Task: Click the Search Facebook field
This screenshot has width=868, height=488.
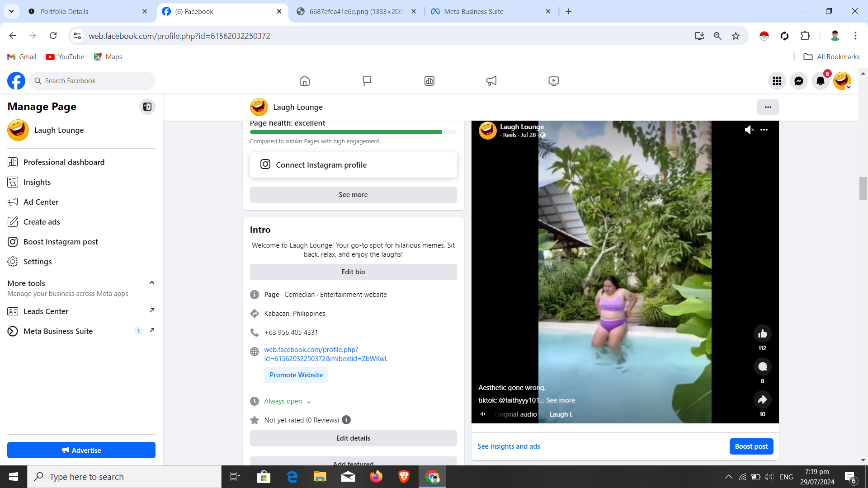Action: [93, 81]
